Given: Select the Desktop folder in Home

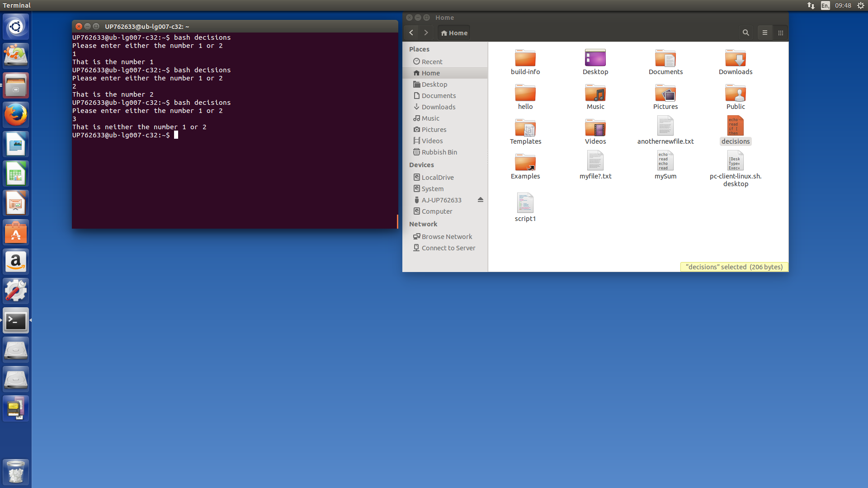Looking at the screenshot, I should coord(595,62).
